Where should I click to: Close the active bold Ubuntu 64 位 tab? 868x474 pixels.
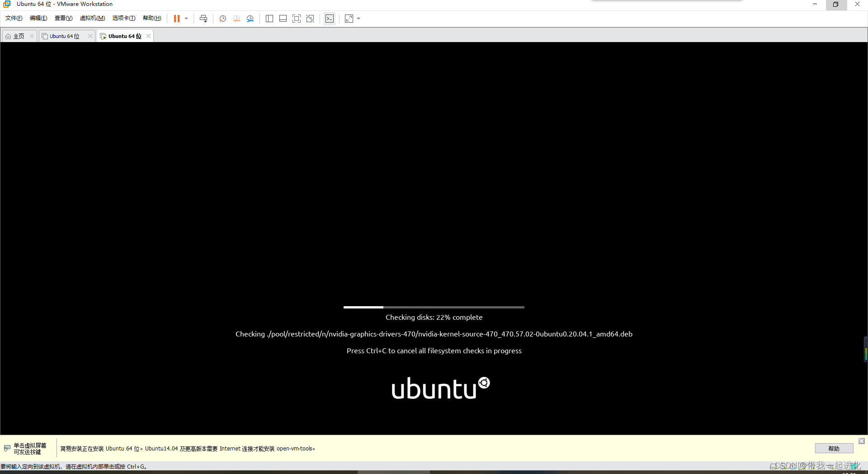coord(148,36)
